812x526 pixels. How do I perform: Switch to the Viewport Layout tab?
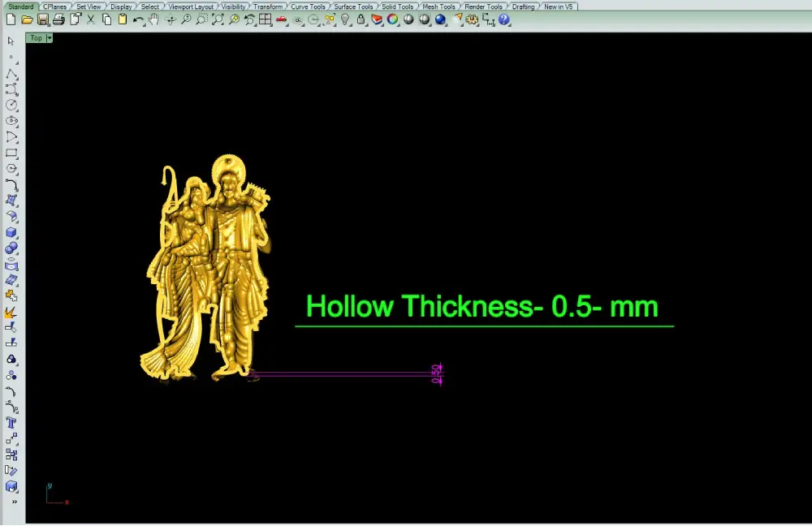pyautogui.click(x=191, y=6)
